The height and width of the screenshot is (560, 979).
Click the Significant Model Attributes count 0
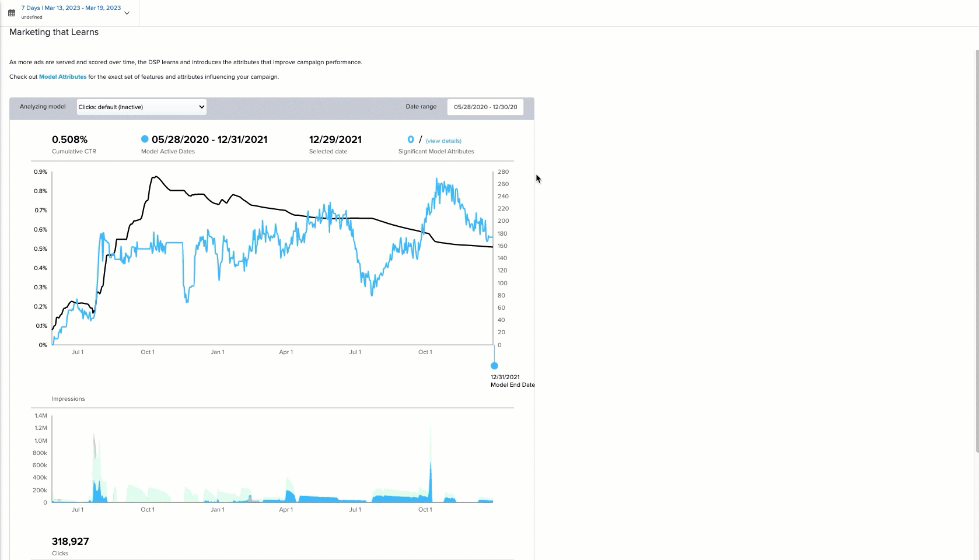click(411, 139)
